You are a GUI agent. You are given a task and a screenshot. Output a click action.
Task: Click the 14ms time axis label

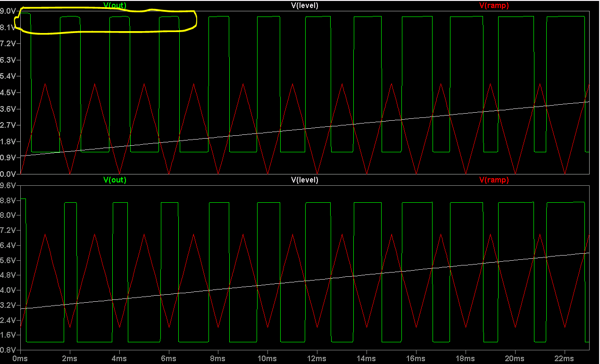(x=367, y=359)
